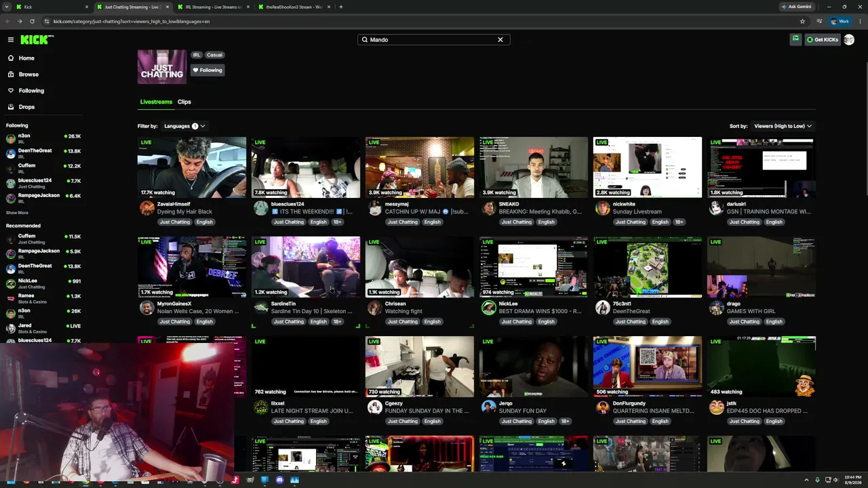Toggle Following for Just Chatting category
Viewport: 868px width, 488px height.
208,70
